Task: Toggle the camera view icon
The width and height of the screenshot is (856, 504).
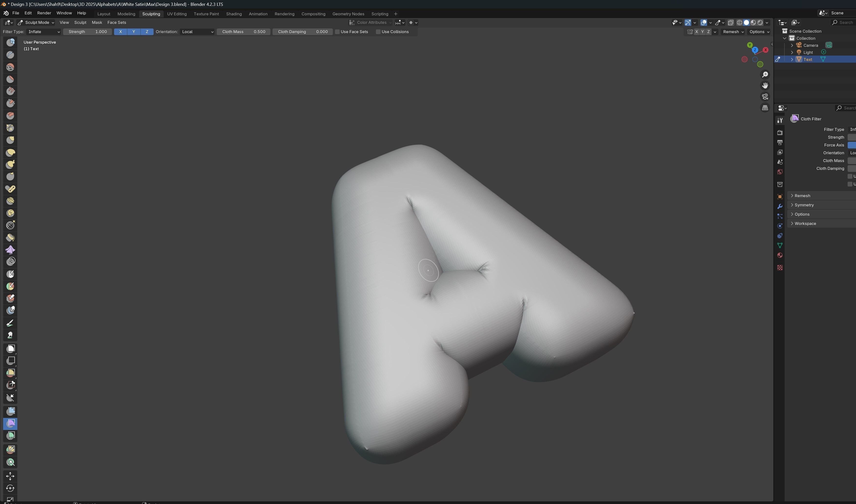Action: (765, 97)
